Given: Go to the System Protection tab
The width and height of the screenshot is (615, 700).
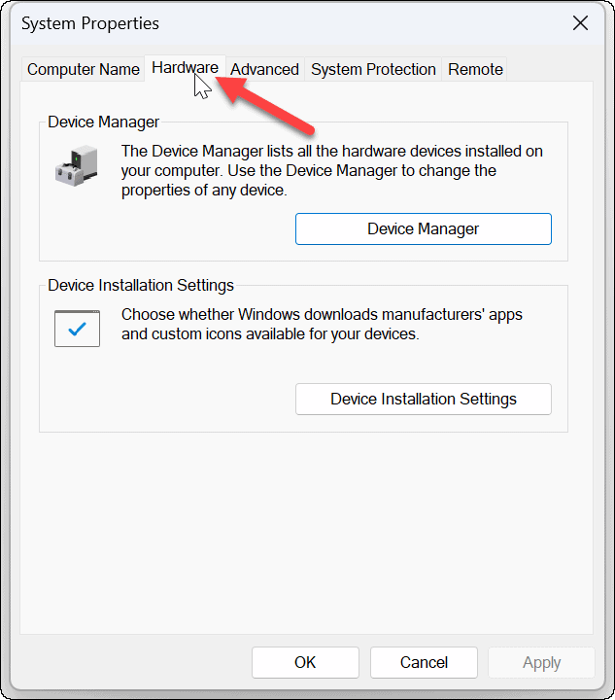Looking at the screenshot, I should 373,69.
